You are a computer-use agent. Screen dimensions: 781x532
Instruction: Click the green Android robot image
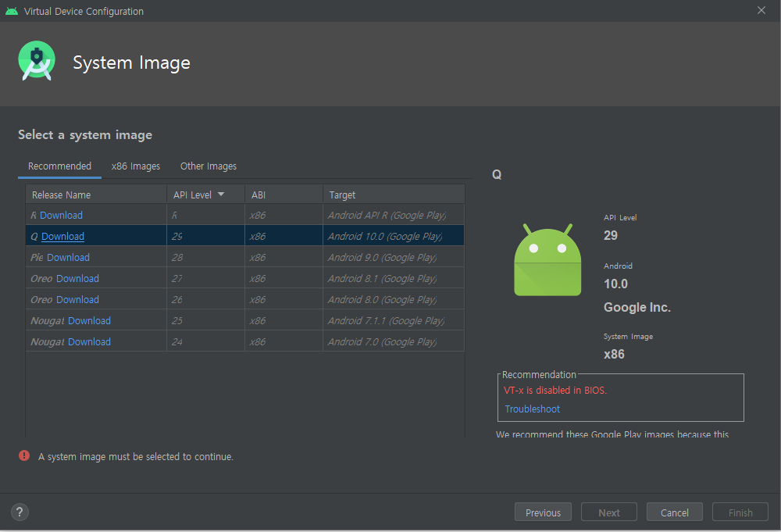click(x=547, y=259)
